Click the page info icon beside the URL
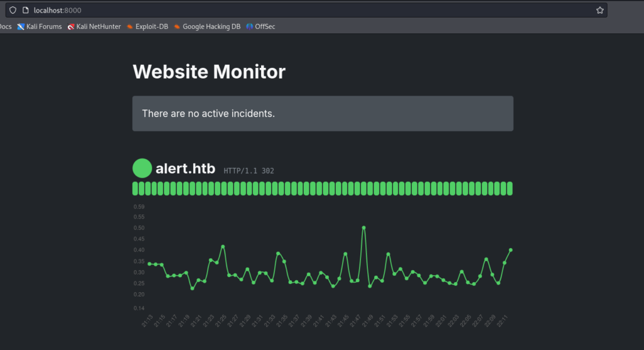The image size is (644, 350). click(25, 10)
